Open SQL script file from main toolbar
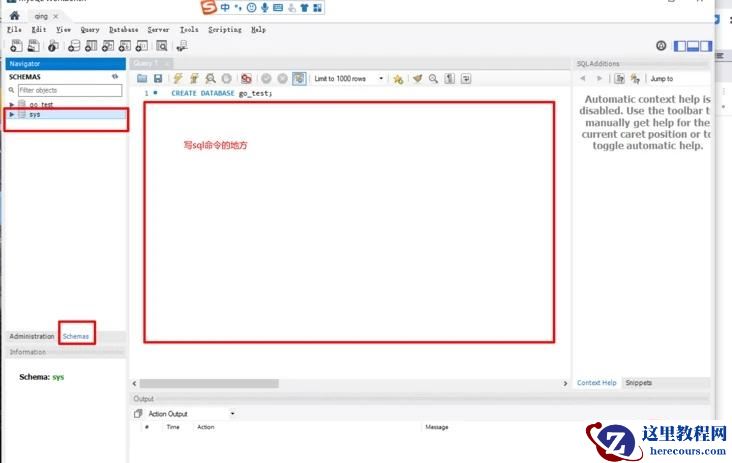This screenshot has width=732, height=463. [x=34, y=46]
